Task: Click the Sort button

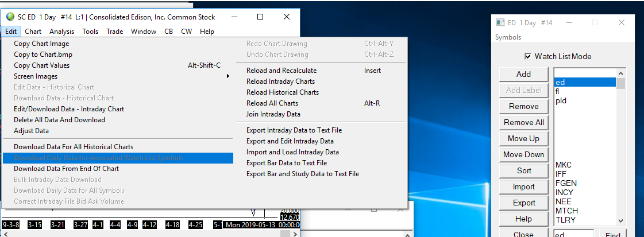Action: [x=524, y=170]
